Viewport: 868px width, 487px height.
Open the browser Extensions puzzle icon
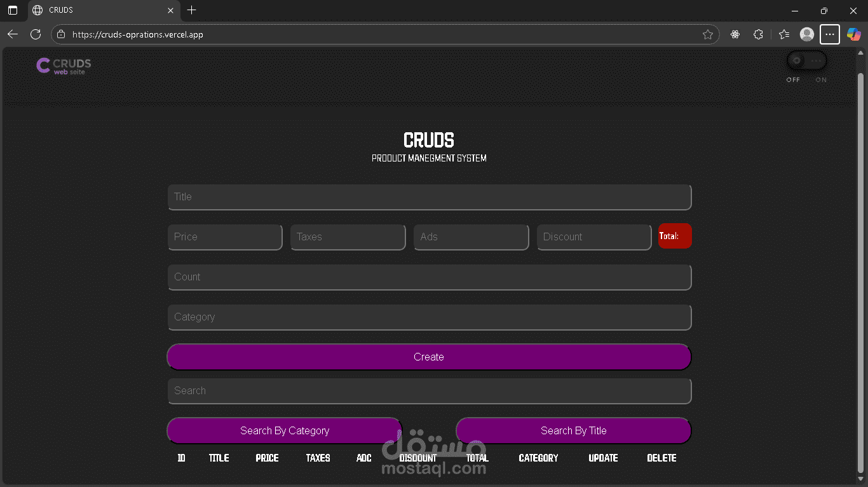click(x=758, y=34)
